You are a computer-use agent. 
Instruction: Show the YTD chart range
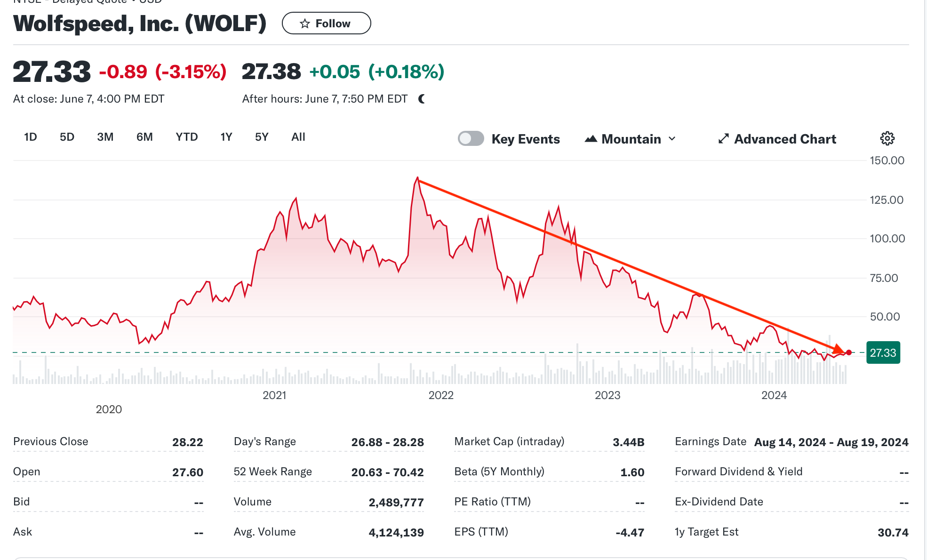pos(186,137)
